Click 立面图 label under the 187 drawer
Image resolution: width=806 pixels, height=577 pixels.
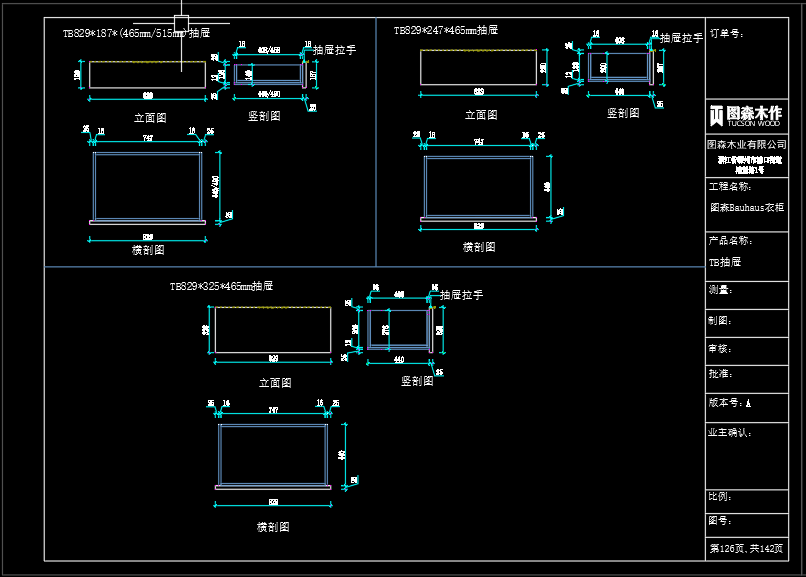150,118
